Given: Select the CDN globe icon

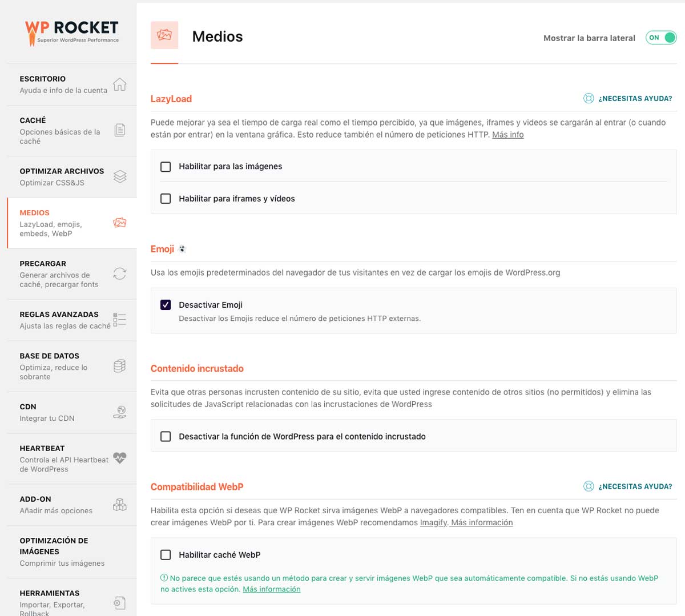Looking at the screenshot, I should point(120,411).
